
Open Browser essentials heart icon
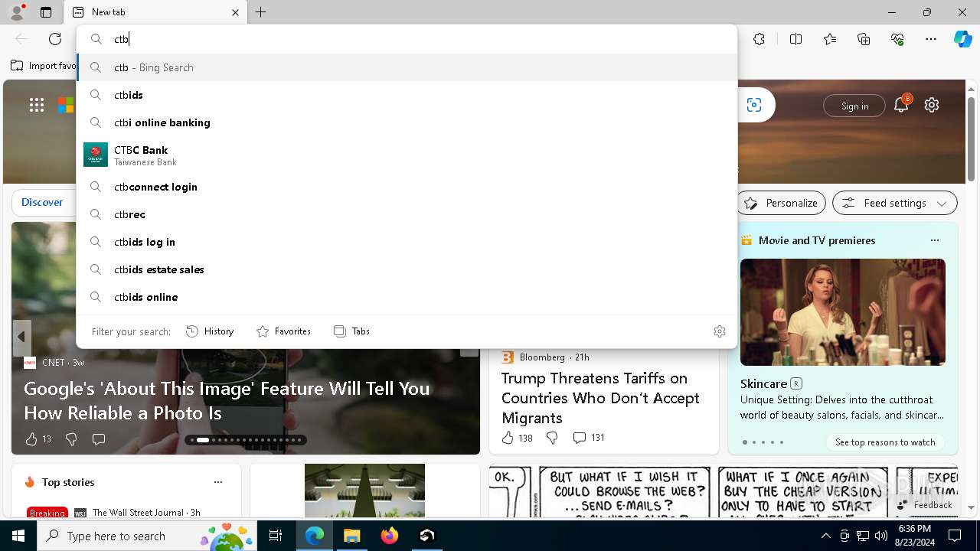click(897, 39)
